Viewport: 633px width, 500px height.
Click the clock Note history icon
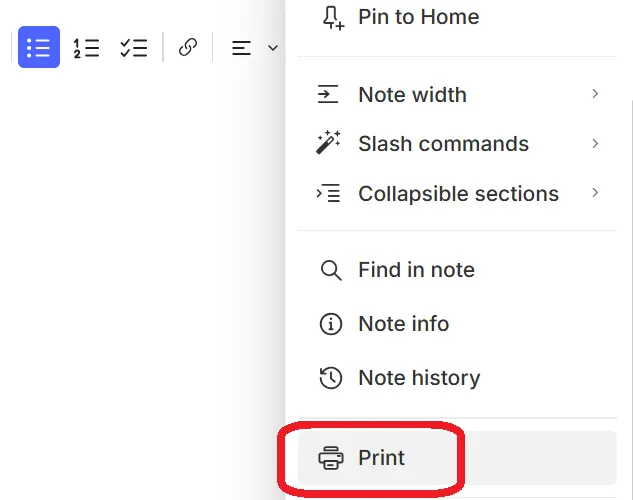(x=331, y=378)
